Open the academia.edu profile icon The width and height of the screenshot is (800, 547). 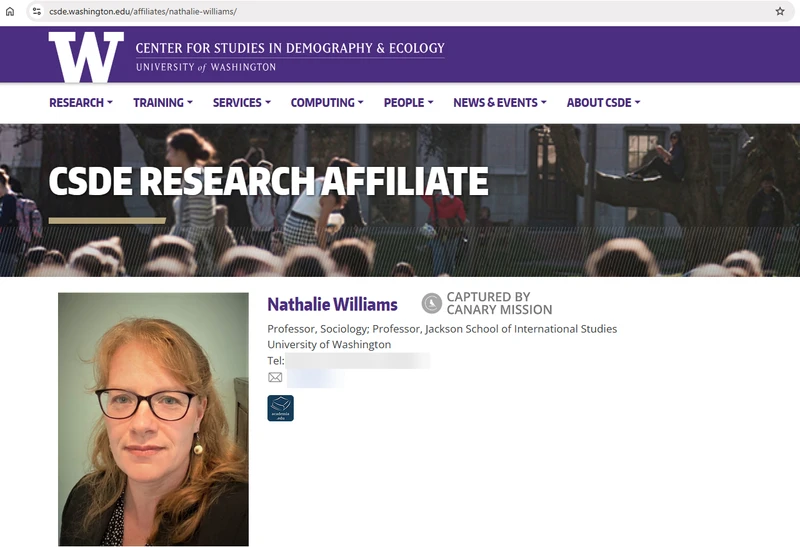tap(281, 408)
